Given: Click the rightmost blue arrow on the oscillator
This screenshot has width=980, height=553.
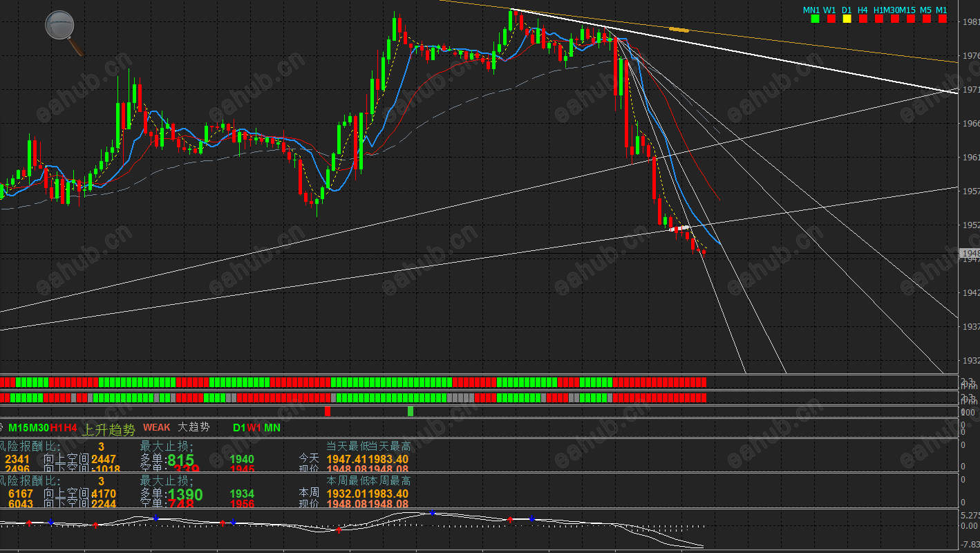Looking at the screenshot, I should pyautogui.click(x=531, y=518).
